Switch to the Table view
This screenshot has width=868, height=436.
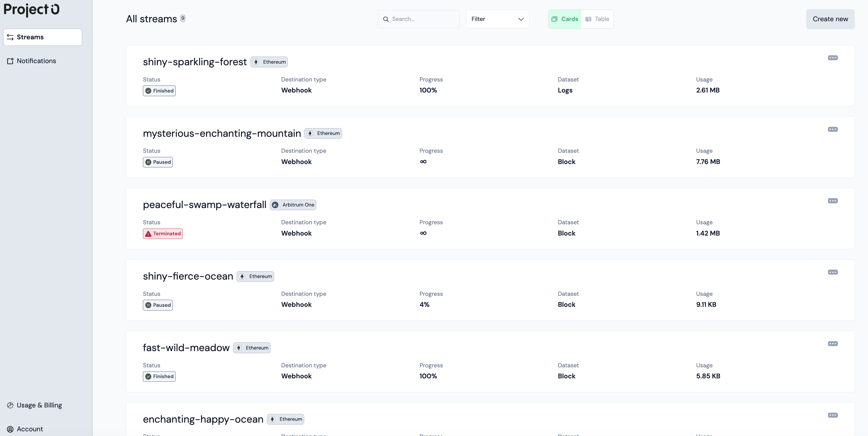pos(597,19)
